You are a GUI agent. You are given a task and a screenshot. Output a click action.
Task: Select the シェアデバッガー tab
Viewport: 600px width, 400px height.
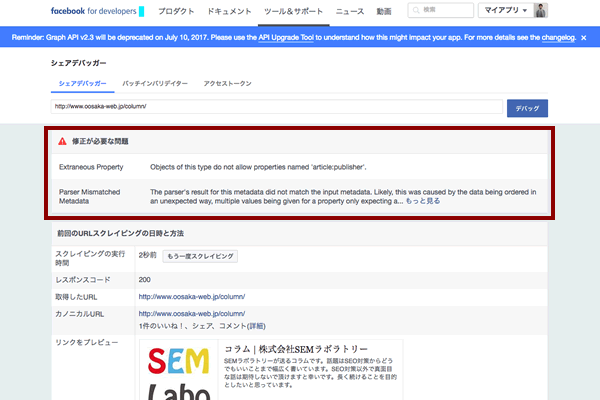pyautogui.click(x=82, y=83)
